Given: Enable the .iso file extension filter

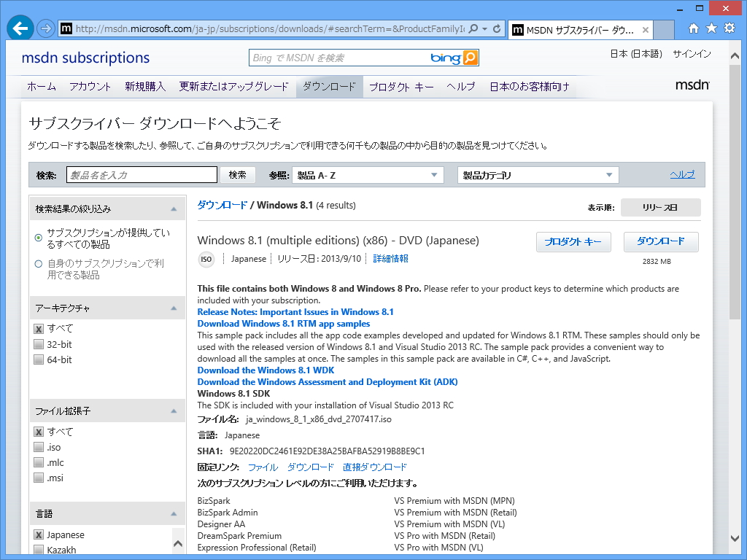Looking at the screenshot, I should coord(39,447).
